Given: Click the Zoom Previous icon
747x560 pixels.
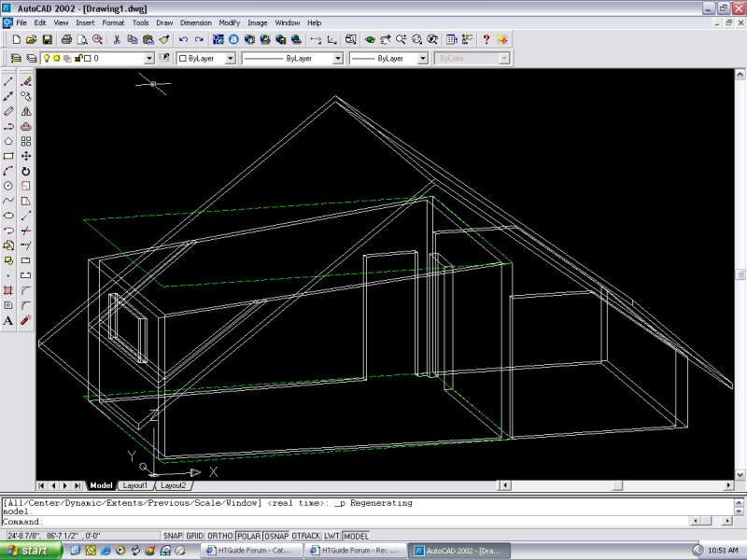Looking at the screenshot, I should click(x=432, y=39).
